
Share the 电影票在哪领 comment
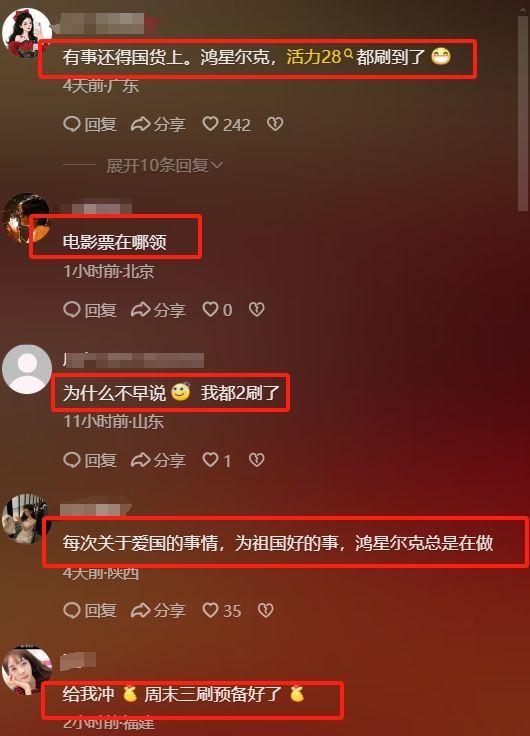tap(158, 310)
